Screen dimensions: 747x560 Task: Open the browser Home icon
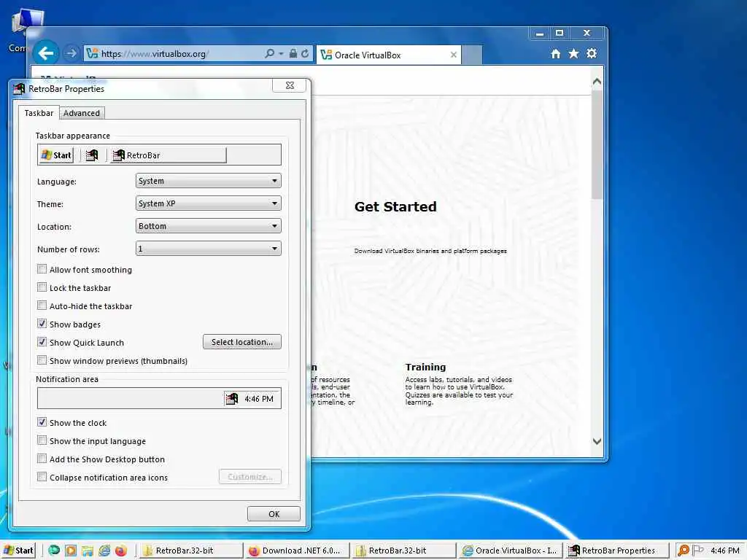(x=555, y=54)
